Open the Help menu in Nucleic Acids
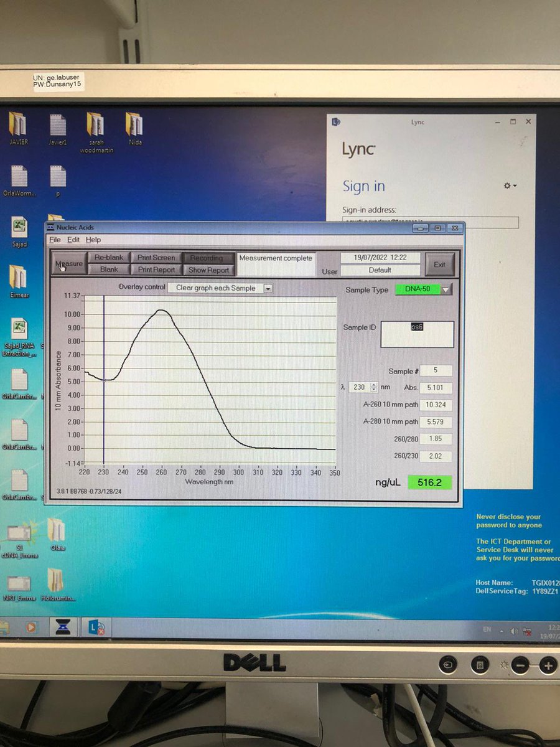560x747 pixels. tap(93, 240)
